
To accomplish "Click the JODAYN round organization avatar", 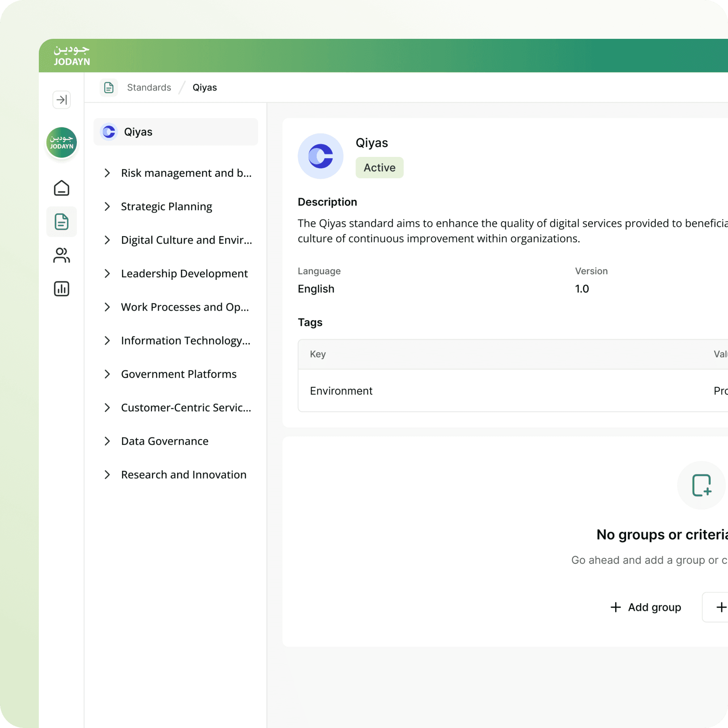I will [x=61, y=143].
